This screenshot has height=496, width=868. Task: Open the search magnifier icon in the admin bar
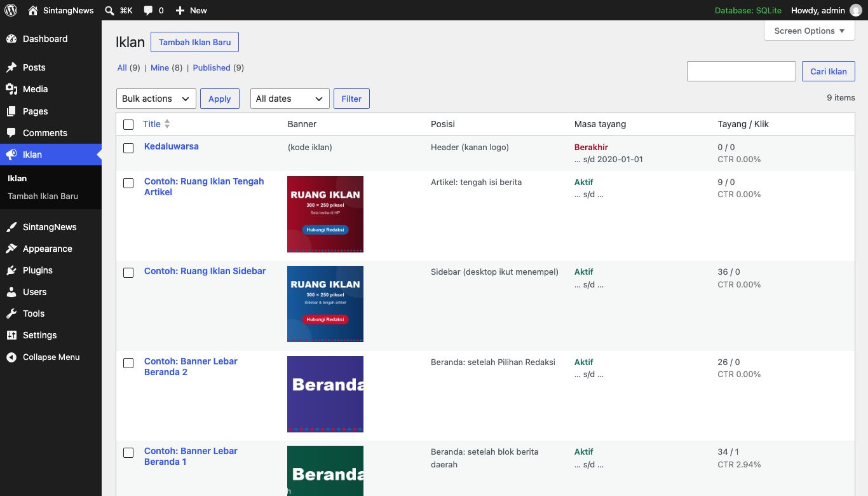coord(109,10)
